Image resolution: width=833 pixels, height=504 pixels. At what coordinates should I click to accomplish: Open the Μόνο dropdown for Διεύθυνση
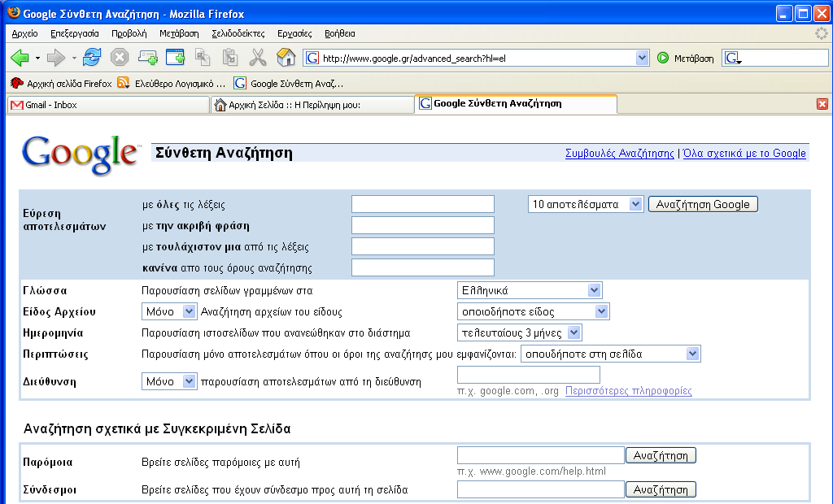click(169, 381)
